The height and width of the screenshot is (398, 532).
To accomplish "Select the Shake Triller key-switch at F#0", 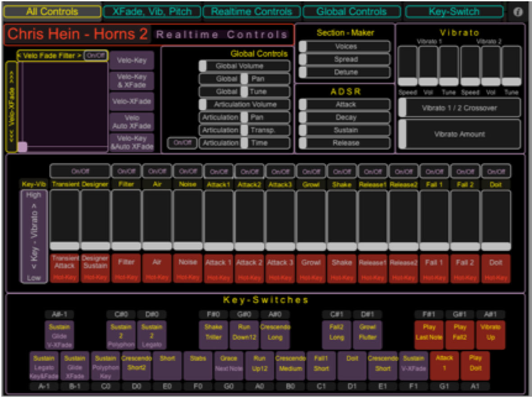I will tap(213, 334).
